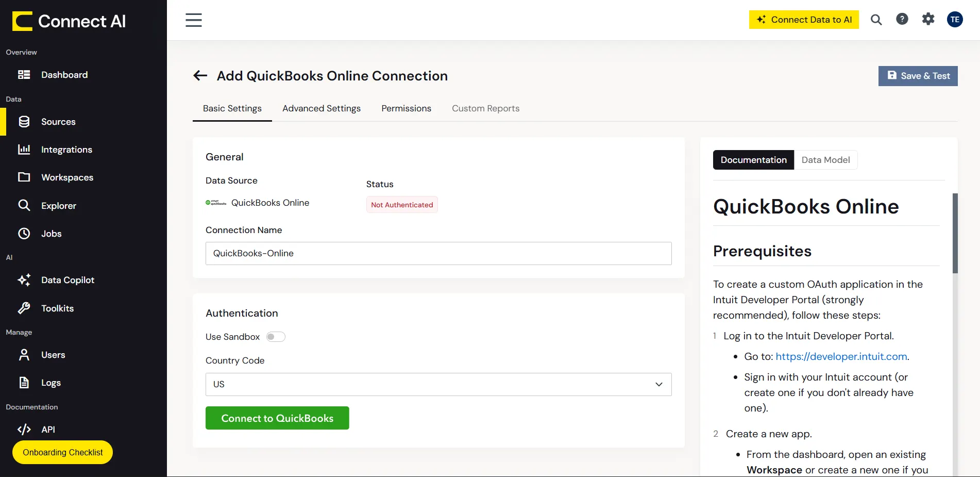The image size is (980, 477).
Task: Click the Add QuickBooks Online Connection title
Action: 332,76
